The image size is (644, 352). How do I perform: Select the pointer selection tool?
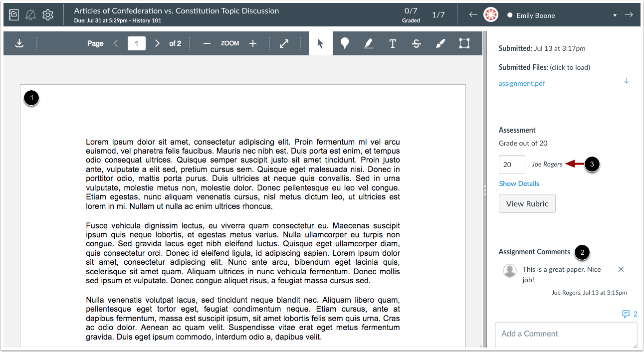[x=320, y=43]
